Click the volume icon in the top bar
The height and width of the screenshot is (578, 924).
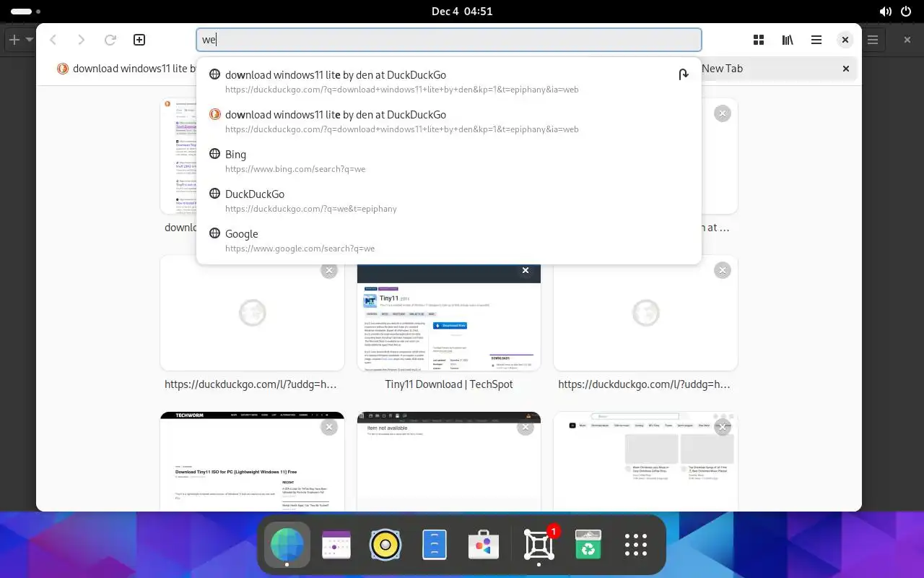point(886,12)
